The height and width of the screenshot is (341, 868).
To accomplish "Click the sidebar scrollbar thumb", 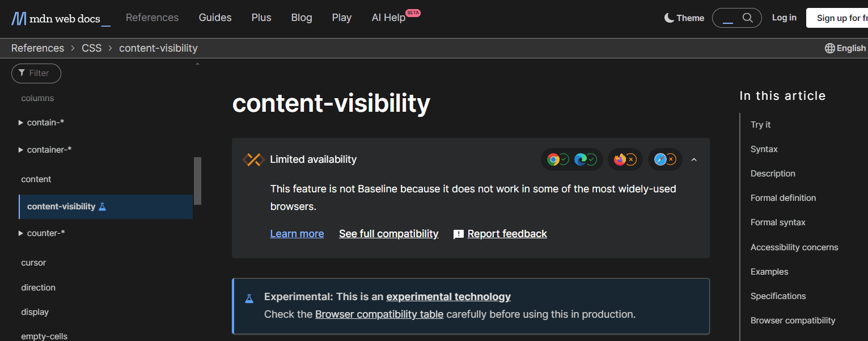I will pyautogui.click(x=197, y=180).
